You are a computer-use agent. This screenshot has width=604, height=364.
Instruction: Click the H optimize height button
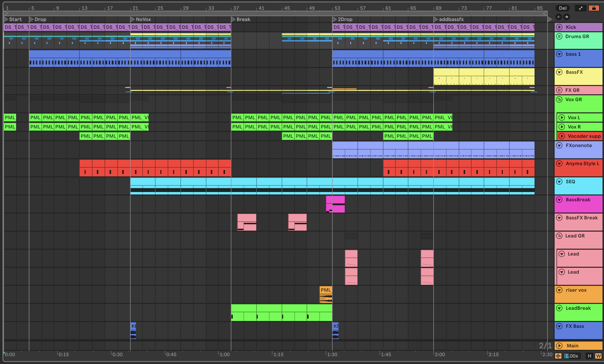590,356
